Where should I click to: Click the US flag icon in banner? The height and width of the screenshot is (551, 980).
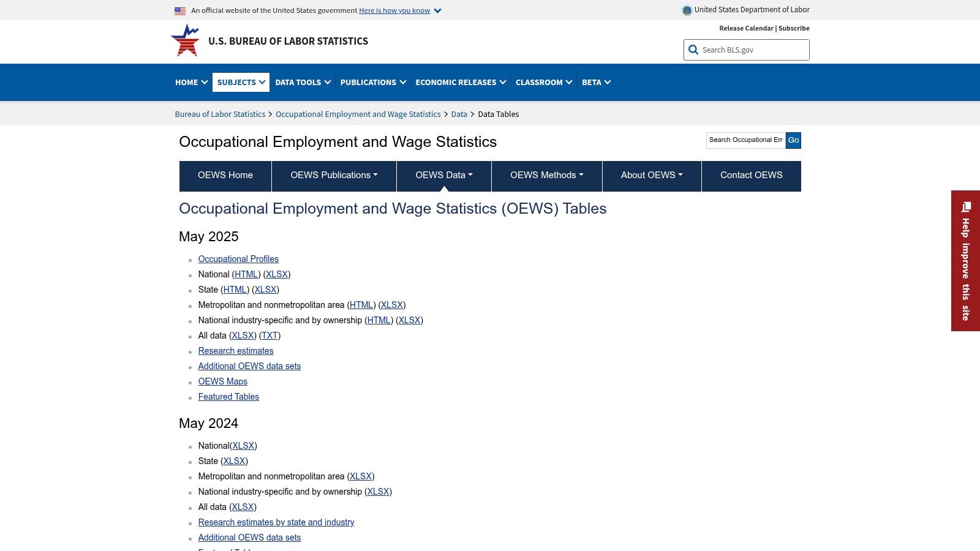180,10
